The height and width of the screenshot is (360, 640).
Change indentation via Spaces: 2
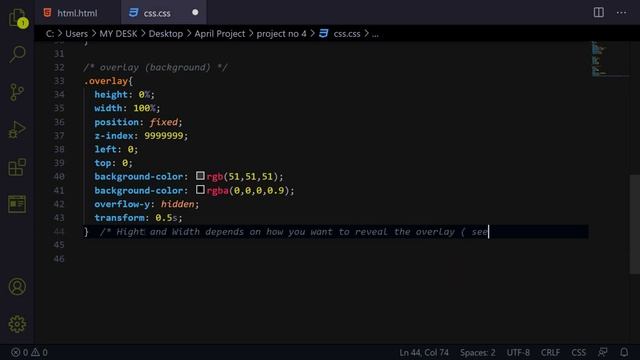pos(478,352)
